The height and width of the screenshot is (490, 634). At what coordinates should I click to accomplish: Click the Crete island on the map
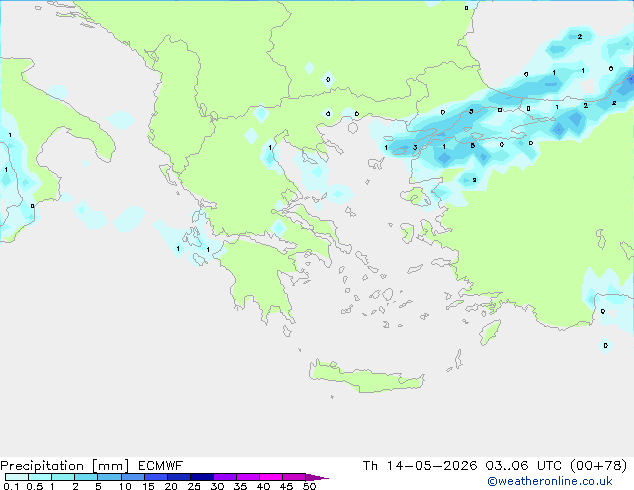pyautogui.click(x=366, y=378)
